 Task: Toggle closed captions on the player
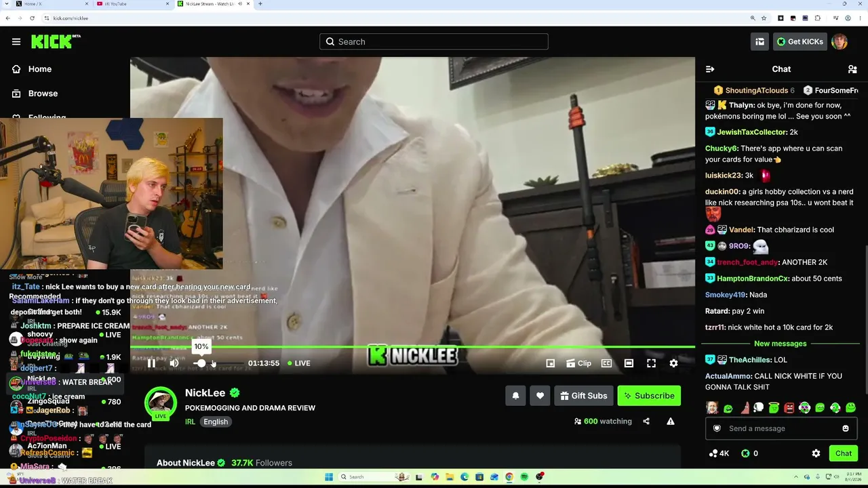pyautogui.click(x=607, y=363)
